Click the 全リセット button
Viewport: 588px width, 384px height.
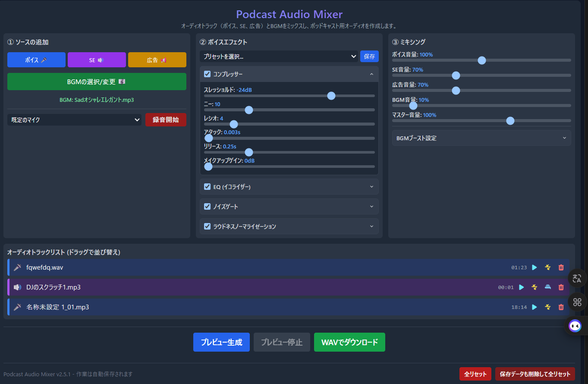(475, 374)
